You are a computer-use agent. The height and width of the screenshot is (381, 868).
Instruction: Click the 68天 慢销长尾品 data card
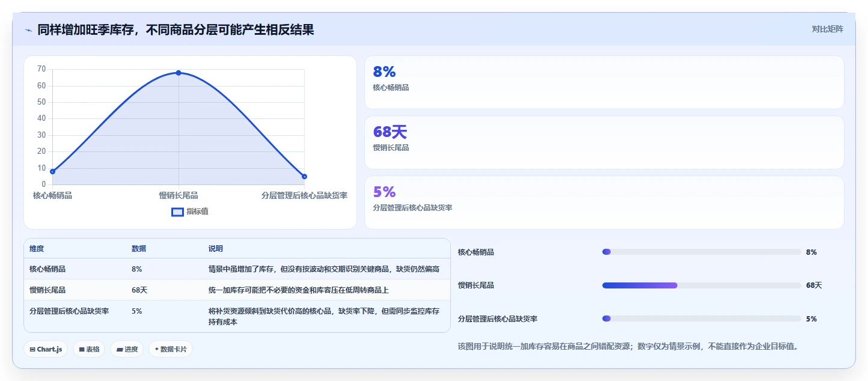(604, 142)
